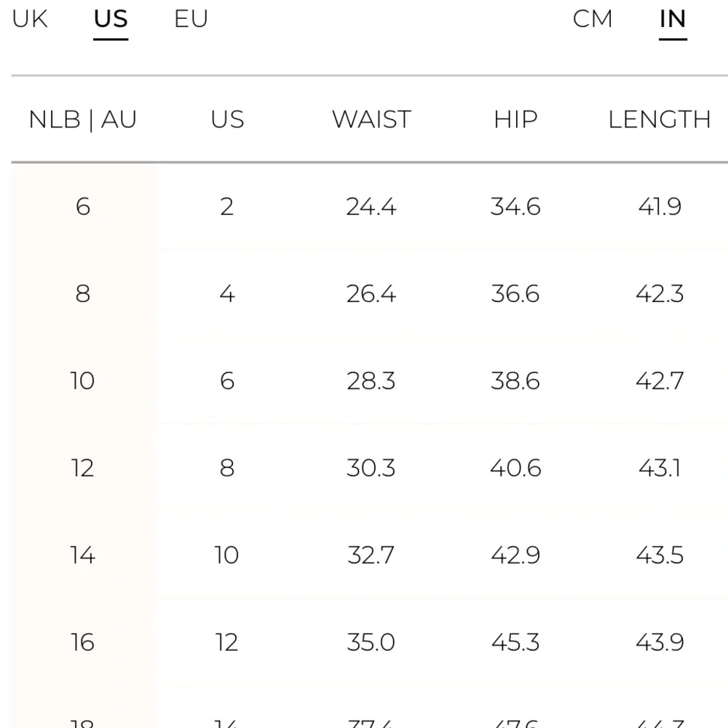Viewport: 728px width, 728px height.
Task: Select the NLB size 14 row
Action: click(x=83, y=555)
